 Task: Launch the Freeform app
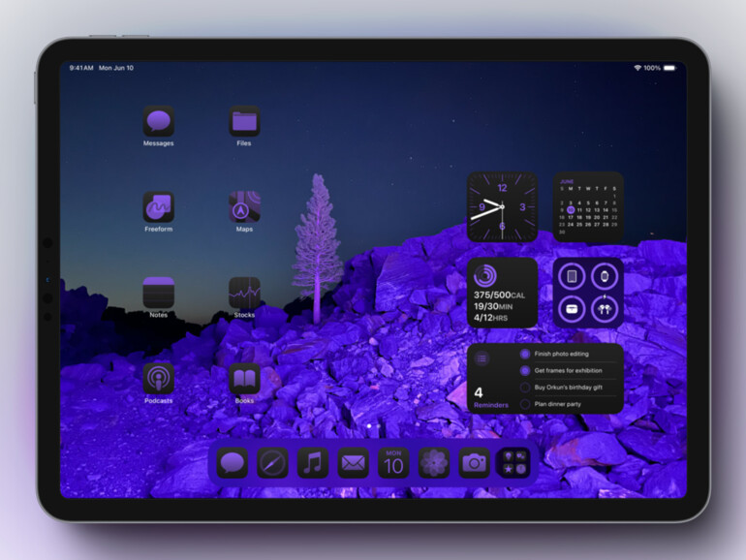click(x=159, y=207)
